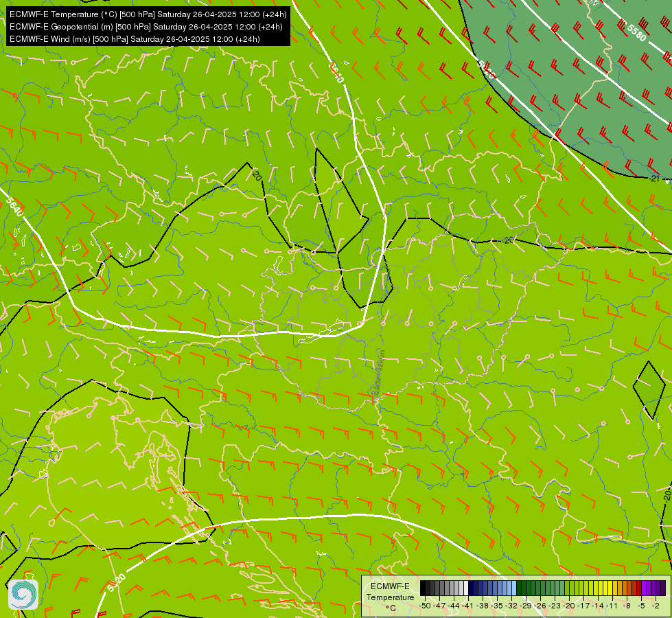Click the 5640 contour label below the title box
Viewport: 672px width, 618px height.
337,72
